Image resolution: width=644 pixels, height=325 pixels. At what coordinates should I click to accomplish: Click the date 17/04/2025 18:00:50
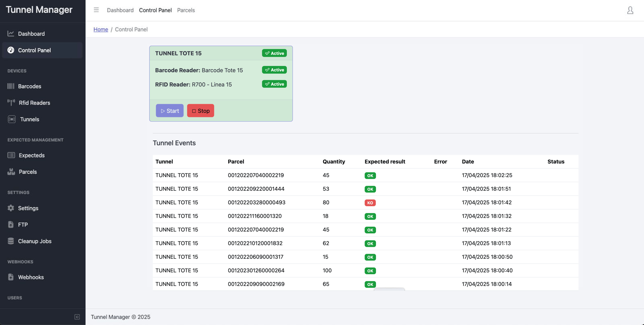tap(487, 257)
